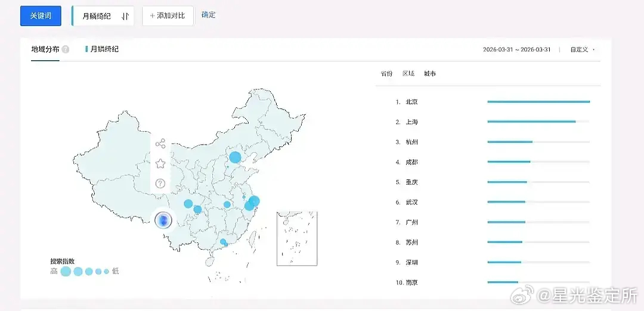The height and width of the screenshot is (311, 644).
Task: Click the date range 2026-03-31 ~ 2026-03-31
Action: (516, 49)
